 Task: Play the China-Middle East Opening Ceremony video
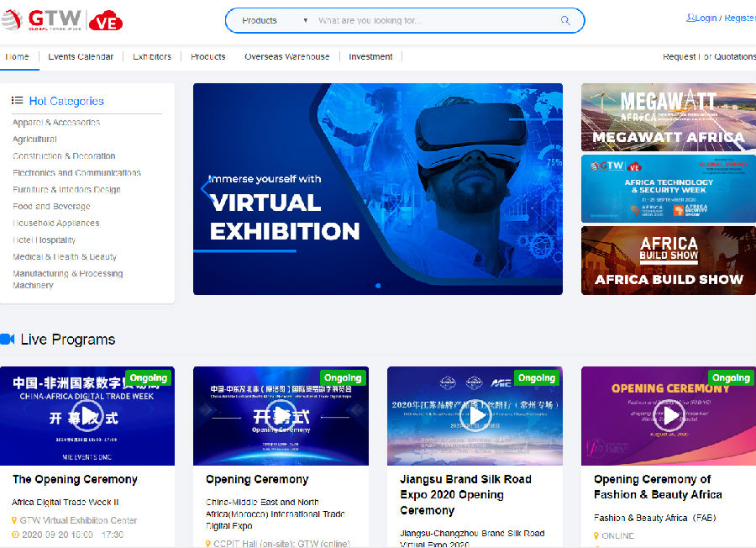tap(281, 415)
